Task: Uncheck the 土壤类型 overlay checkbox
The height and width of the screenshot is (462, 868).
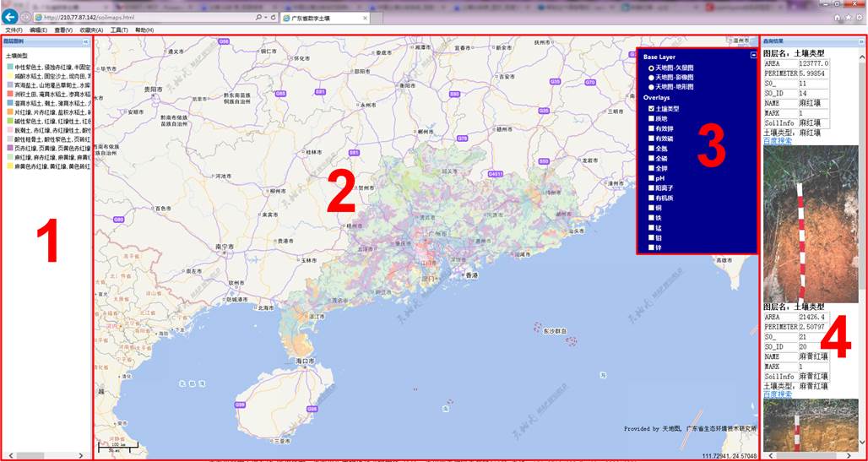Action: tap(651, 109)
